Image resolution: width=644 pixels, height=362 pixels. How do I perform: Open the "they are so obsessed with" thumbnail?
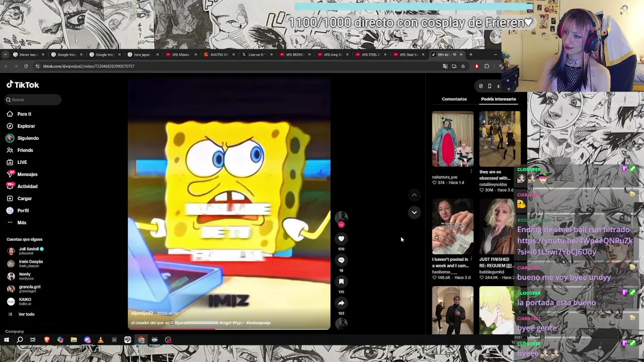pyautogui.click(x=500, y=139)
